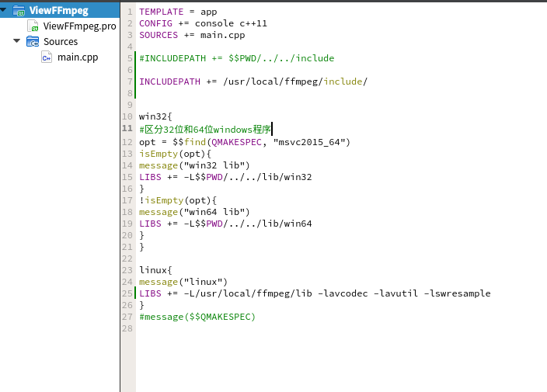The height and width of the screenshot is (392, 547).
Task: Click #message($$QMAKESPEC) comment line
Action: point(197,317)
